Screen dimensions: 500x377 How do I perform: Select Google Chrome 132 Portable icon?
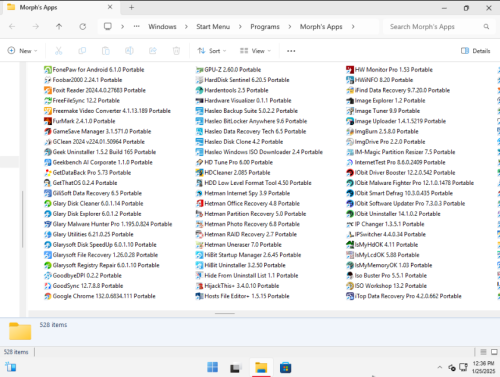click(48, 296)
